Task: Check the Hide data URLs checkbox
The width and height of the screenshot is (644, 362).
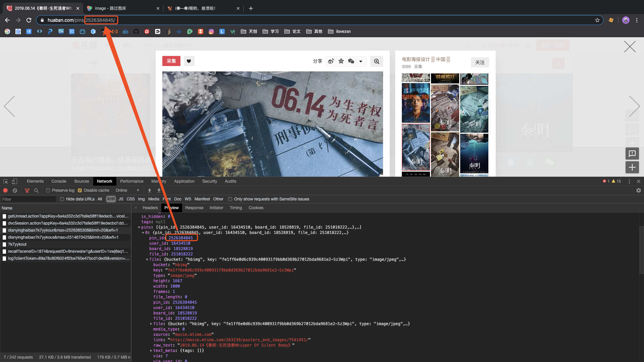Action: click(x=62, y=199)
